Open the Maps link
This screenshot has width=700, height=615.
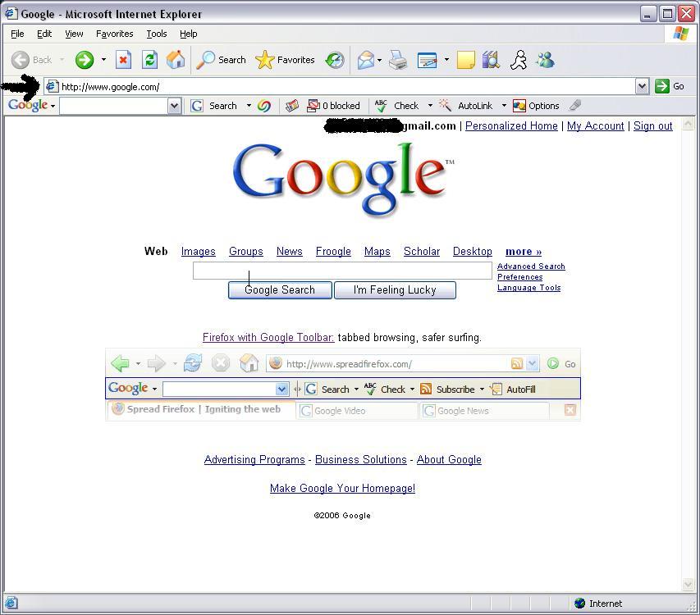click(377, 252)
